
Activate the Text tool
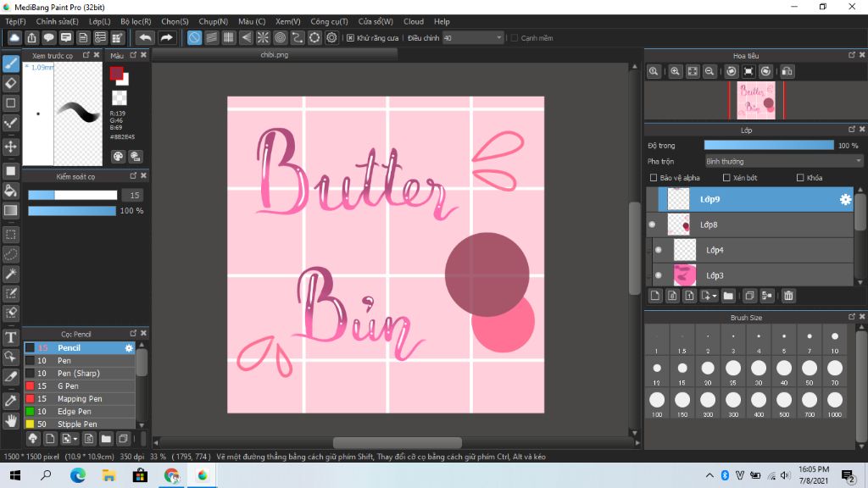(11, 336)
